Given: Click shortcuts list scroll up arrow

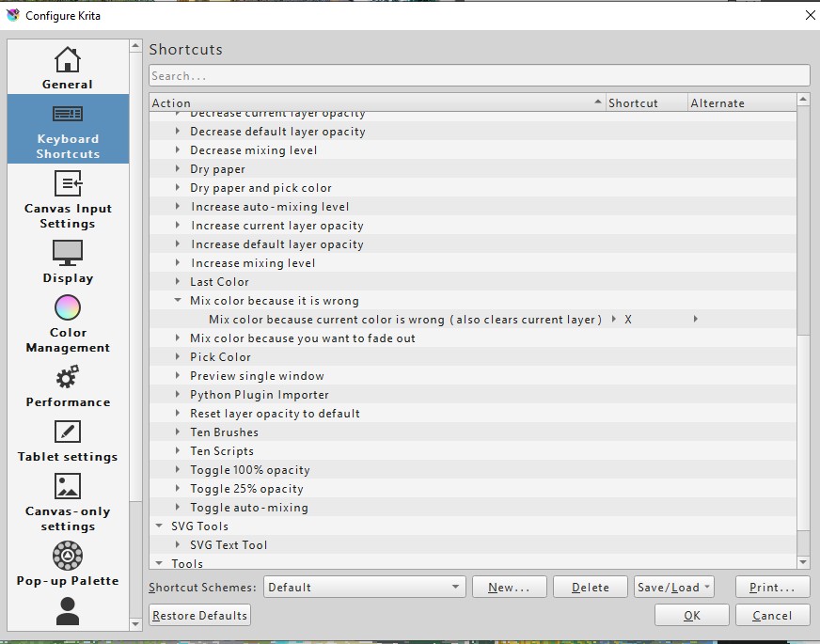Looking at the screenshot, I should (x=803, y=100).
